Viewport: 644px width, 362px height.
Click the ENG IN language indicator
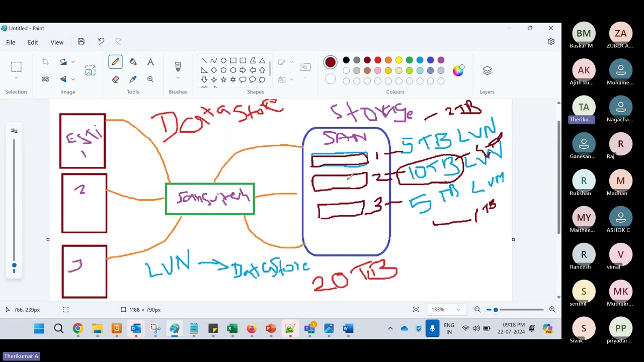449,329
